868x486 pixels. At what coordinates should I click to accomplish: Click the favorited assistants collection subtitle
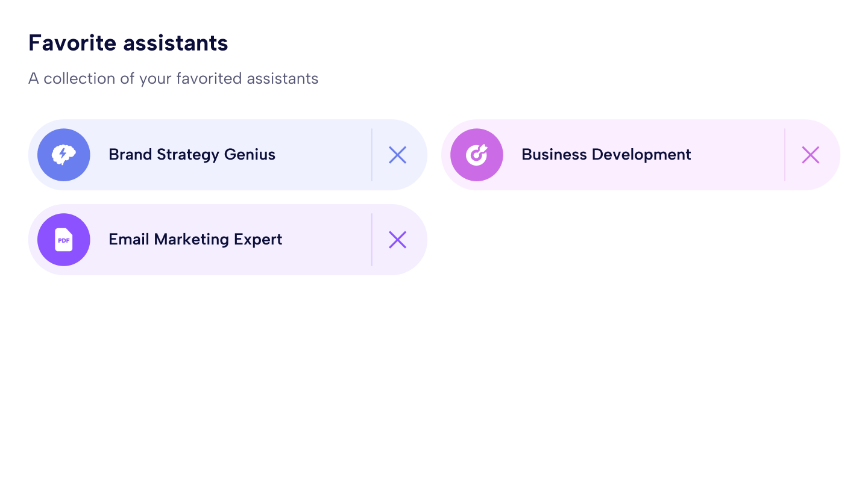[173, 79]
